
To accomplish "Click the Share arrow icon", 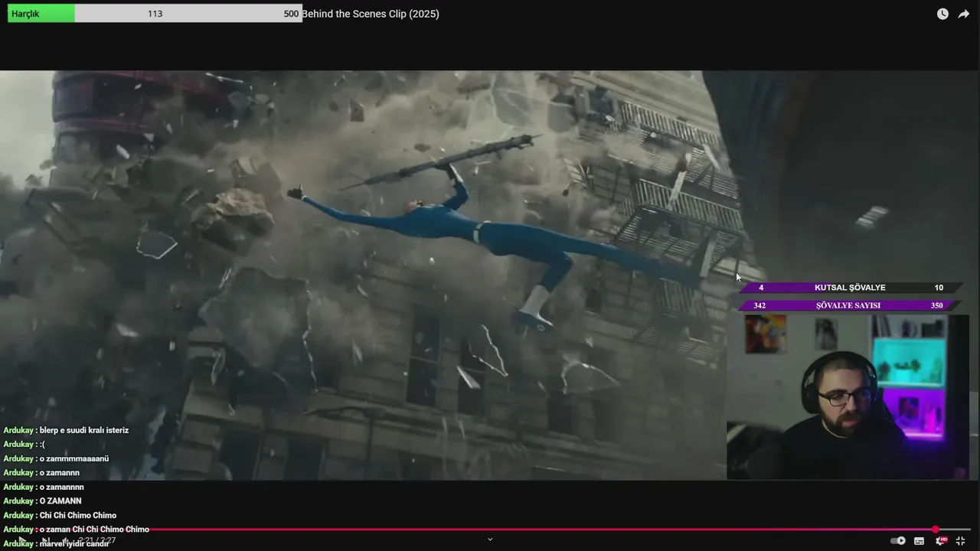I will (964, 14).
